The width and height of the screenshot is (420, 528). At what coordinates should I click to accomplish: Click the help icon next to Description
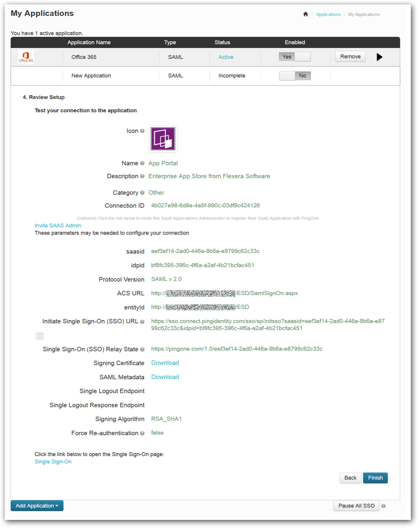pyautogui.click(x=142, y=176)
